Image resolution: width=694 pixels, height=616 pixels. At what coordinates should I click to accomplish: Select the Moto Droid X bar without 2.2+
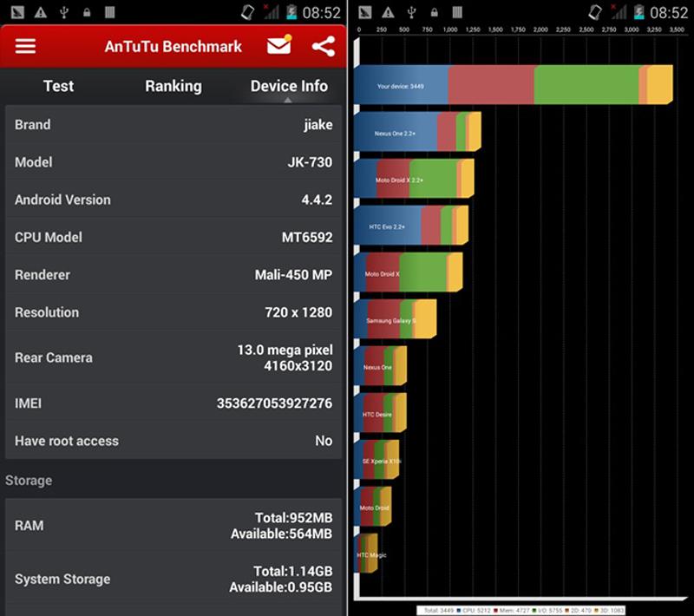[408, 272]
